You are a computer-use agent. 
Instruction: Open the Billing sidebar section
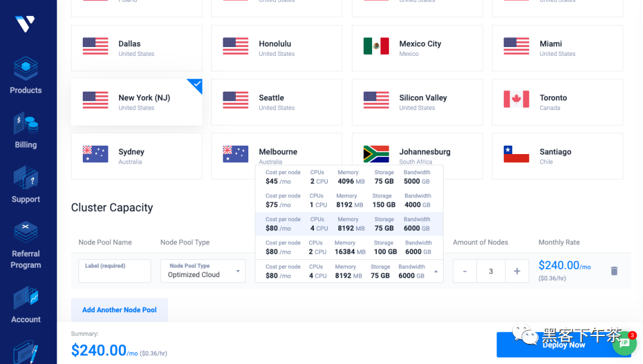pyautogui.click(x=26, y=131)
